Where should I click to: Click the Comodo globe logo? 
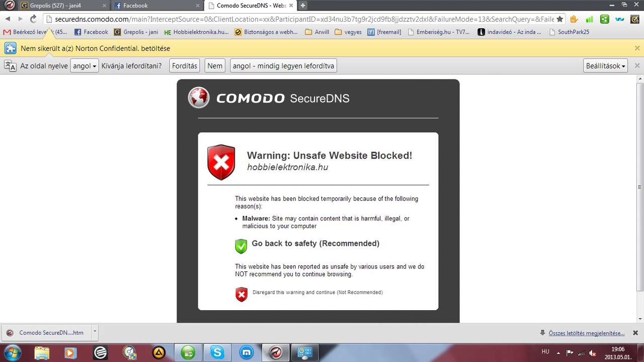[x=199, y=98]
